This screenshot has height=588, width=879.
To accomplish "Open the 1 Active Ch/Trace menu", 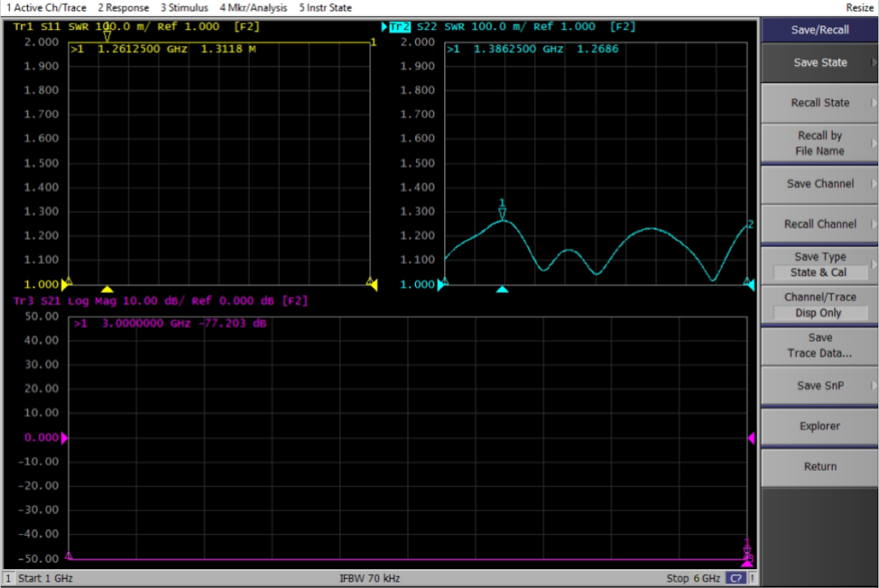I will 46,8.
